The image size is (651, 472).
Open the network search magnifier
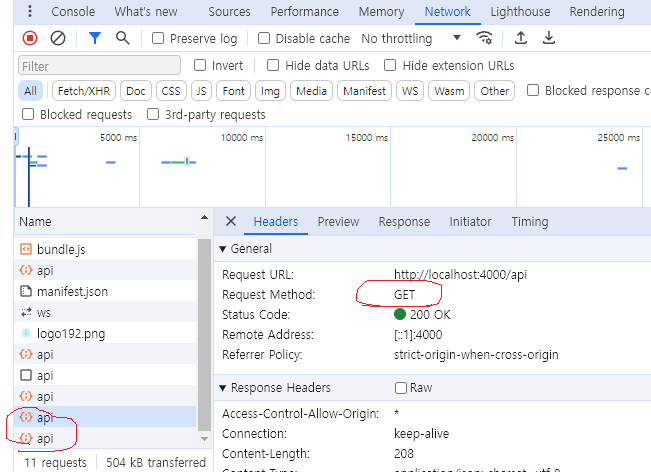(122, 38)
